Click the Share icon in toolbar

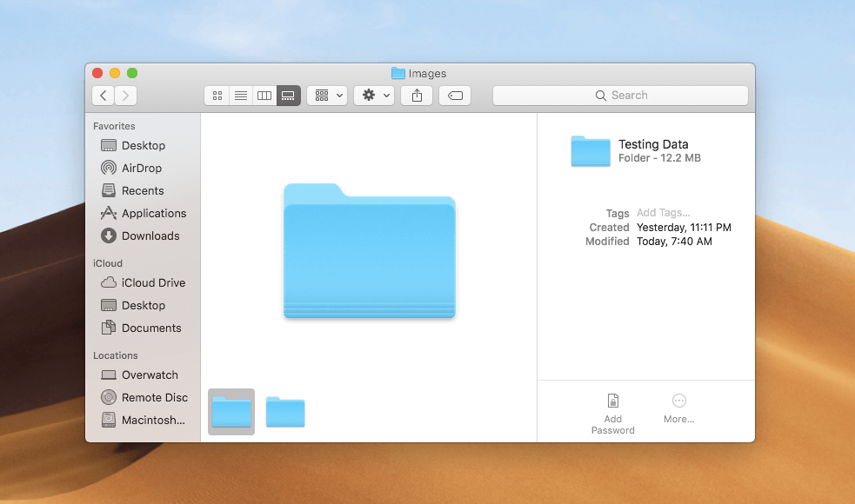coord(417,96)
